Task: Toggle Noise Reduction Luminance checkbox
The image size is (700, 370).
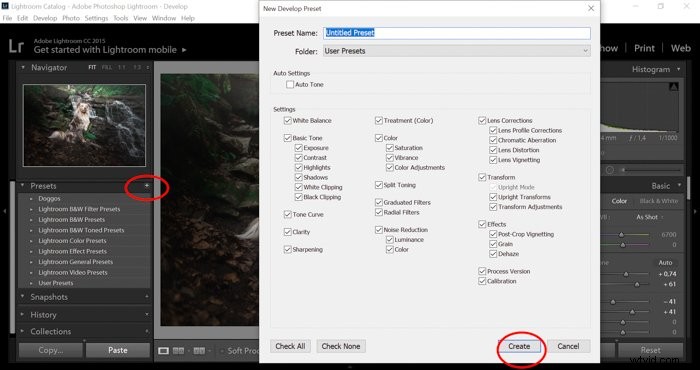Action: pos(389,240)
